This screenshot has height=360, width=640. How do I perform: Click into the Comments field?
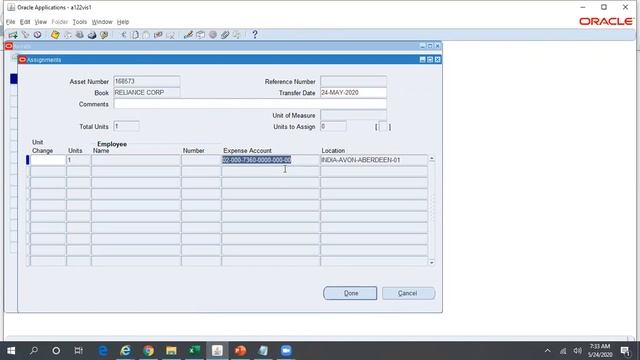250,104
